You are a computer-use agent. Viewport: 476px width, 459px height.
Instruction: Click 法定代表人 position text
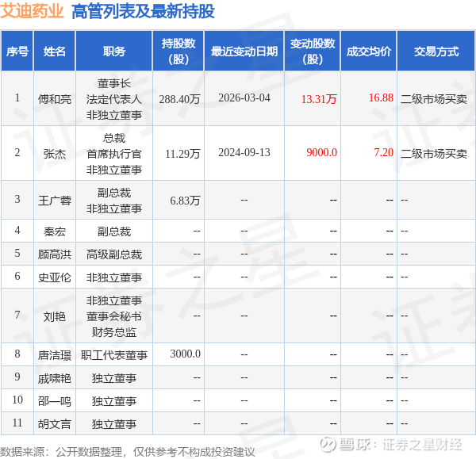tap(114, 99)
